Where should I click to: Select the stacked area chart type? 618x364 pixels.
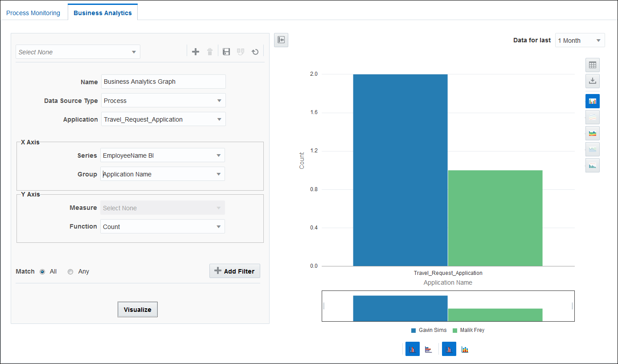click(x=593, y=133)
